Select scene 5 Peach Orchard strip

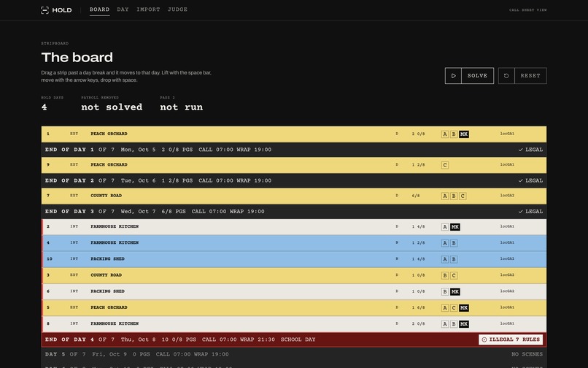coord(293,307)
